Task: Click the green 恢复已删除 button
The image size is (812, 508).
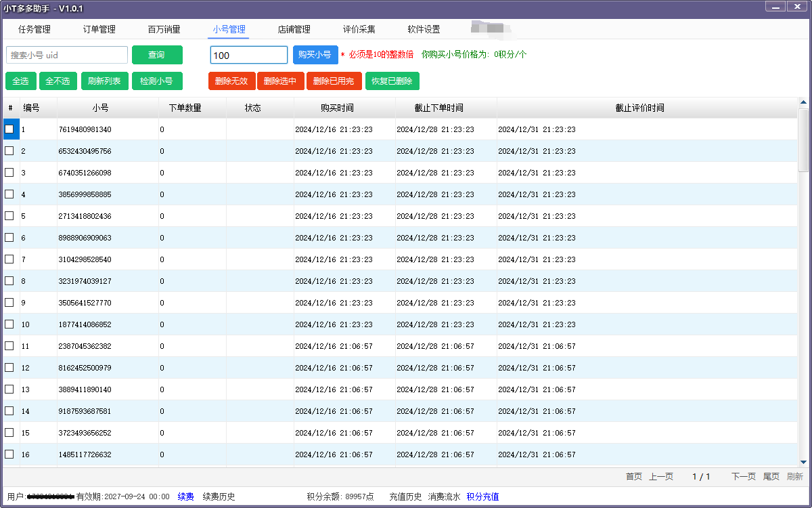Action: (x=392, y=81)
